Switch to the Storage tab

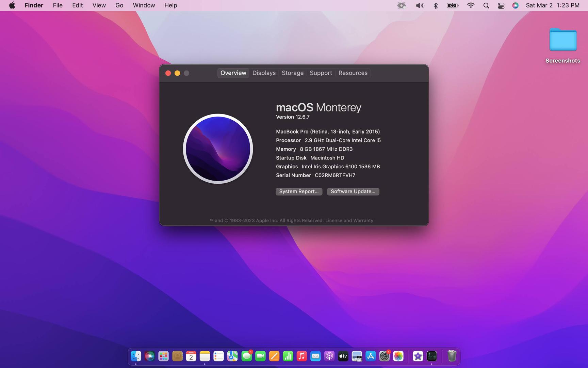tap(293, 73)
